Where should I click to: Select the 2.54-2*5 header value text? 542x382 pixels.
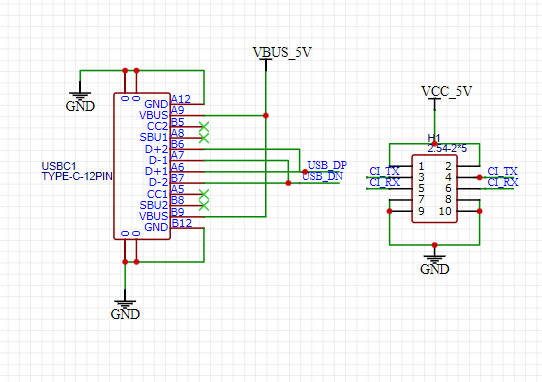pos(447,149)
